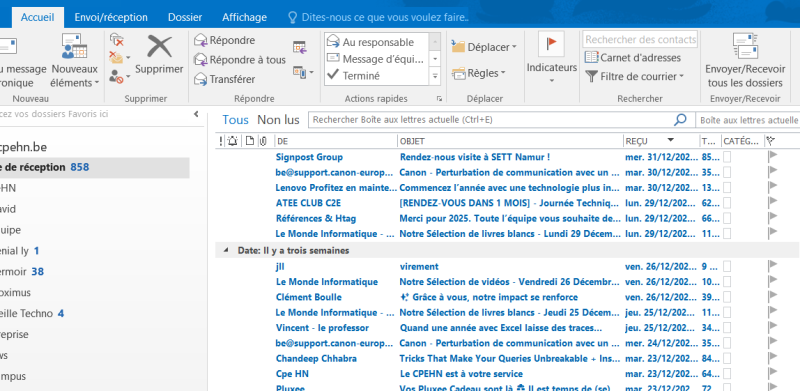Flag the Lenovo Profitez message
800x391 pixels.
[x=772, y=187]
